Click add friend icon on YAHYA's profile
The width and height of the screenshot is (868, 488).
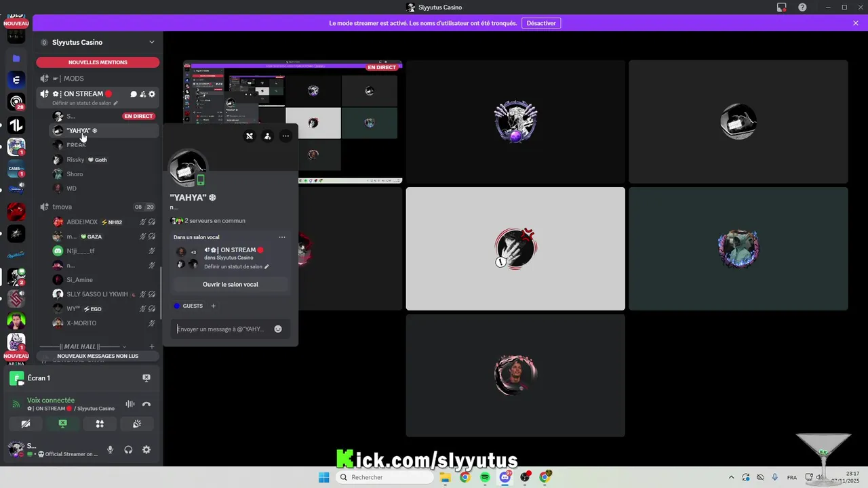(268, 136)
